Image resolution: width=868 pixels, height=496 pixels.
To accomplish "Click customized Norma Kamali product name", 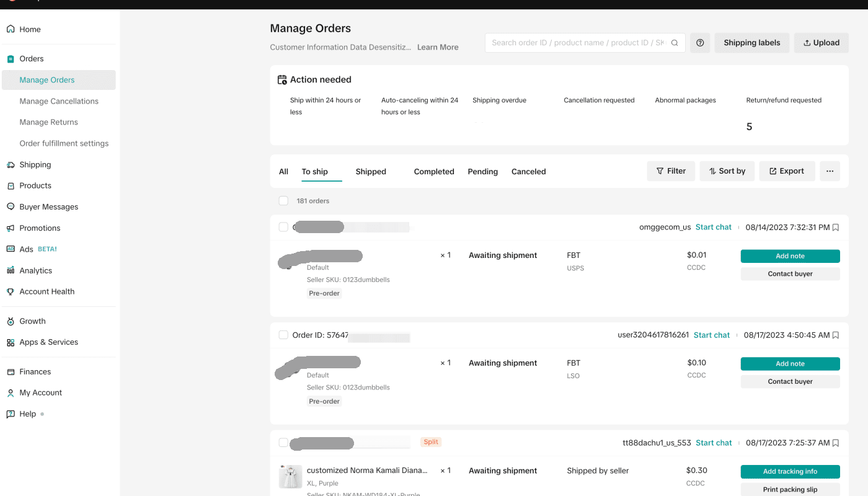I will coord(367,471).
